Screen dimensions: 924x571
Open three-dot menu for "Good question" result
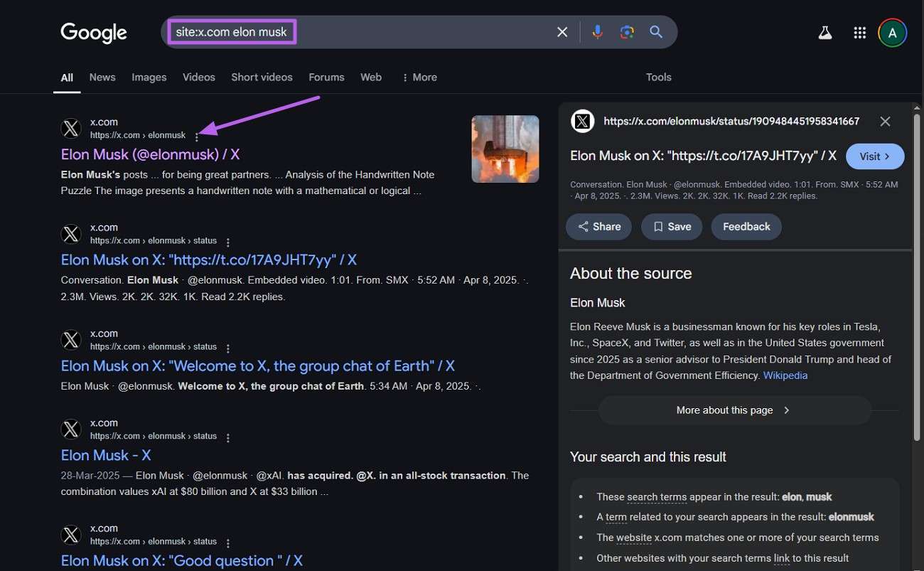[227, 543]
